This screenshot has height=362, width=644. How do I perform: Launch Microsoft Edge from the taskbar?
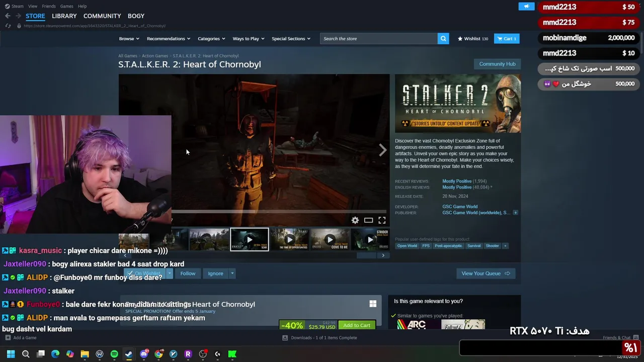[55, 354]
